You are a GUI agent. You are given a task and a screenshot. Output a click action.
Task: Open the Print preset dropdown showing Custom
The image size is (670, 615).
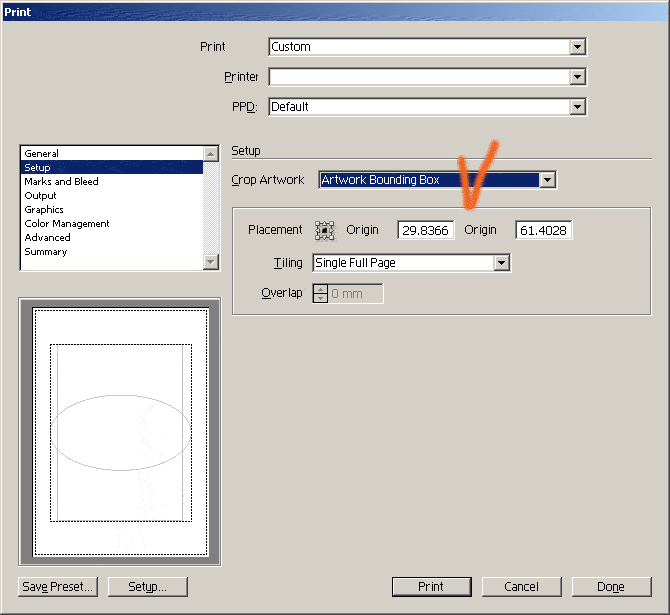click(428, 47)
